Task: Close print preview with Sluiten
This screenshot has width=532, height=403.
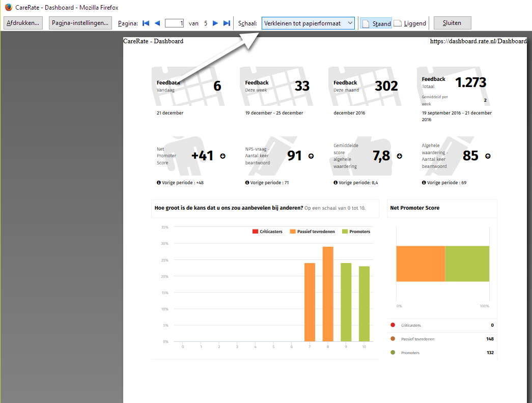Action: click(x=452, y=23)
